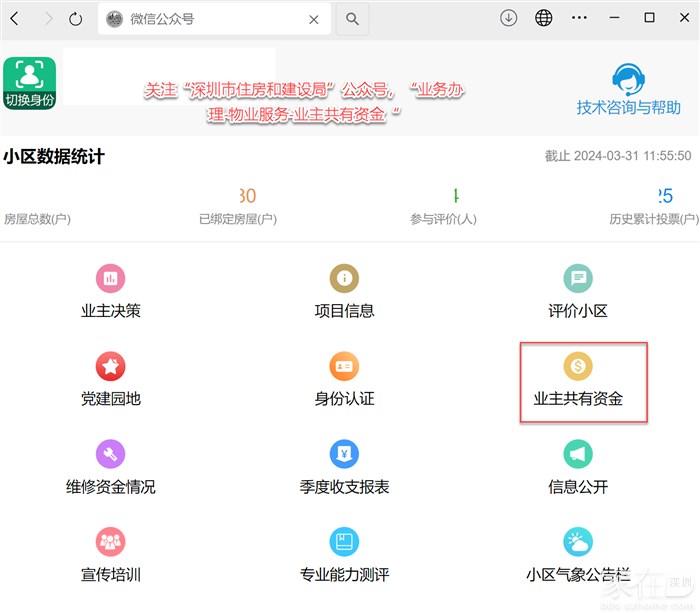Click the 切换身份 switch identity button
The image size is (700, 613).
(29, 82)
